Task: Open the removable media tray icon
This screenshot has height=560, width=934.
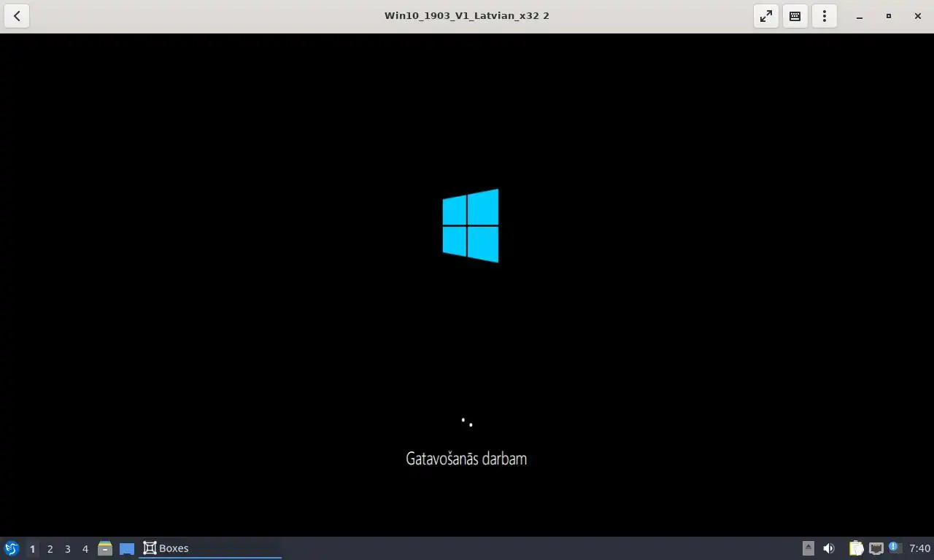Action: 808,548
